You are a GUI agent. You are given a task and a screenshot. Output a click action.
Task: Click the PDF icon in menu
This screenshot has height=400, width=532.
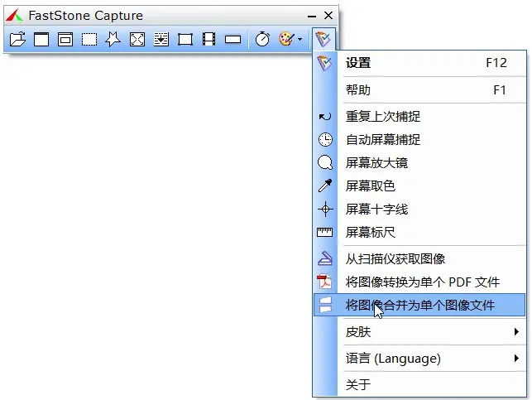click(x=324, y=282)
